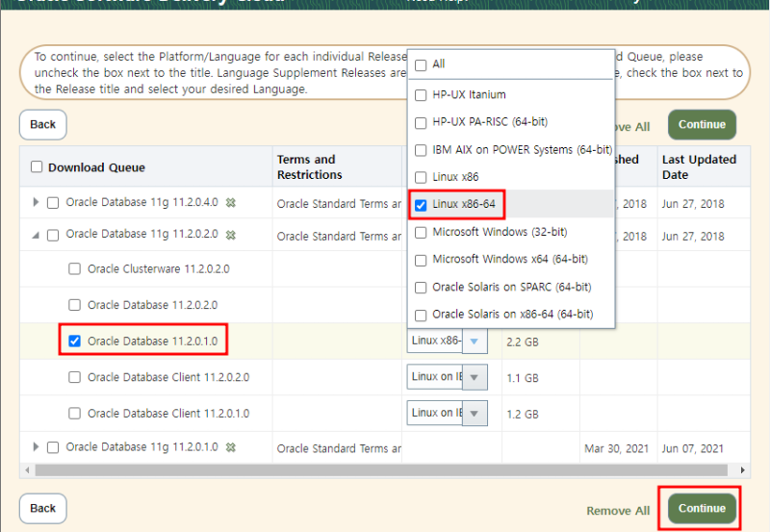
Task: Select Oracle Solaris on x86-64 (64-bit)
Action: (x=421, y=316)
